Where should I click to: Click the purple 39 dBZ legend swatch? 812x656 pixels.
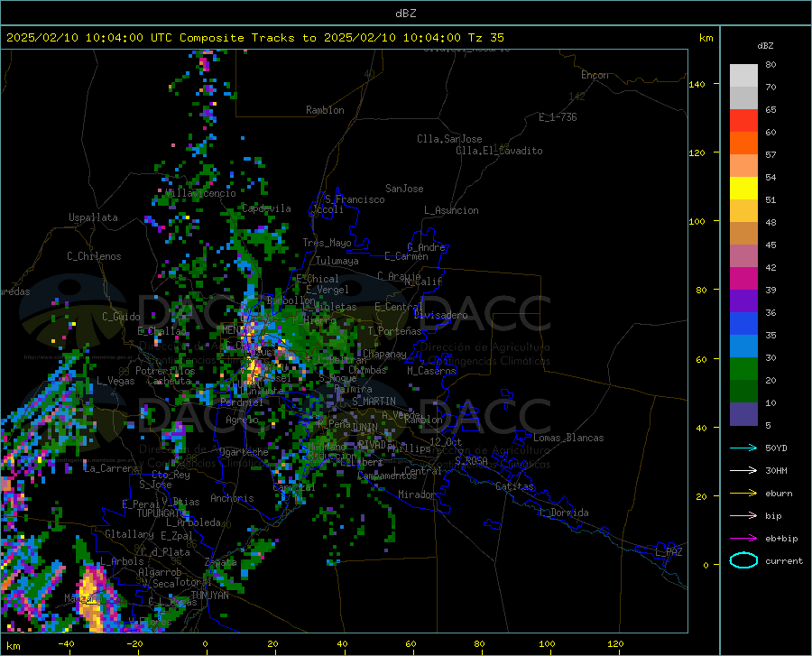click(x=743, y=300)
